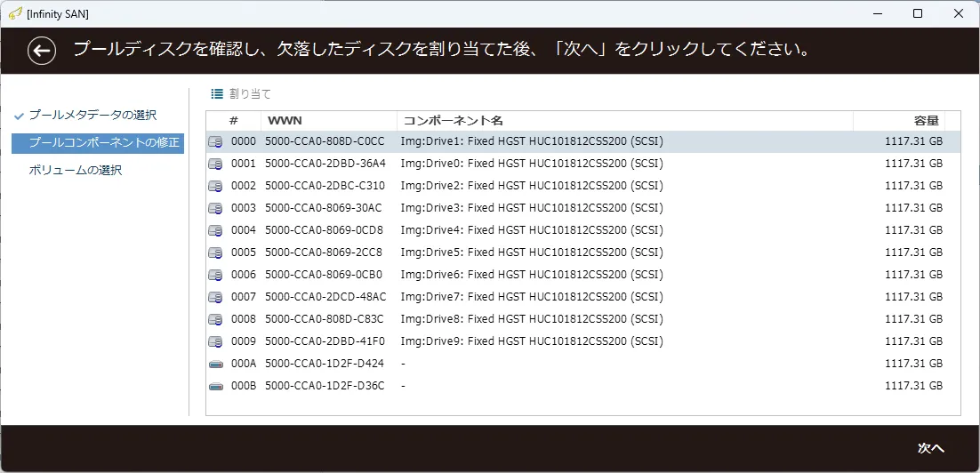Click the dash component name of row 000A
980x473 pixels.
(x=403, y=364)
